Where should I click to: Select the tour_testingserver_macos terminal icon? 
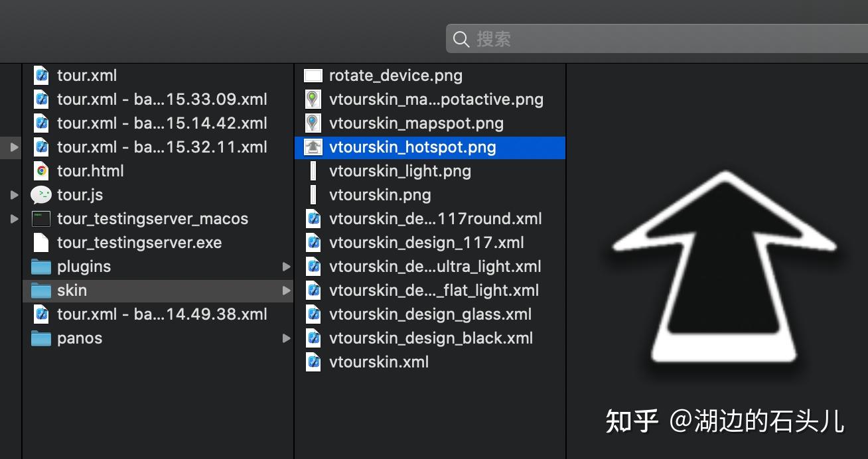40,218
